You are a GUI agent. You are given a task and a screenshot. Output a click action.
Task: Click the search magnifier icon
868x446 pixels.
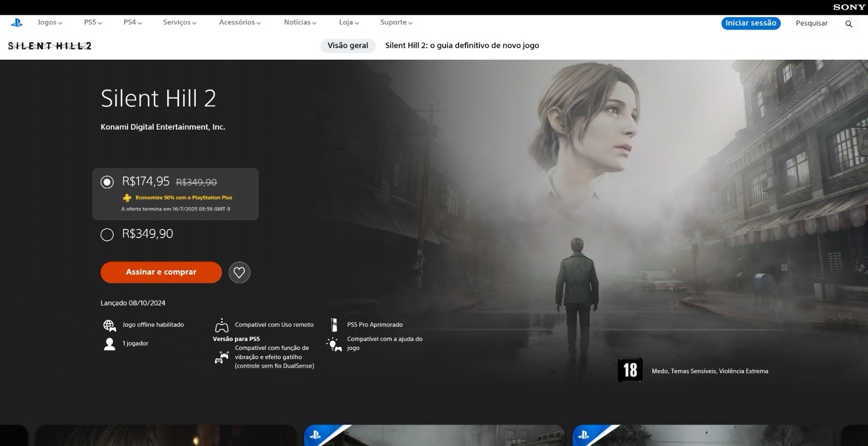[848, 24]
